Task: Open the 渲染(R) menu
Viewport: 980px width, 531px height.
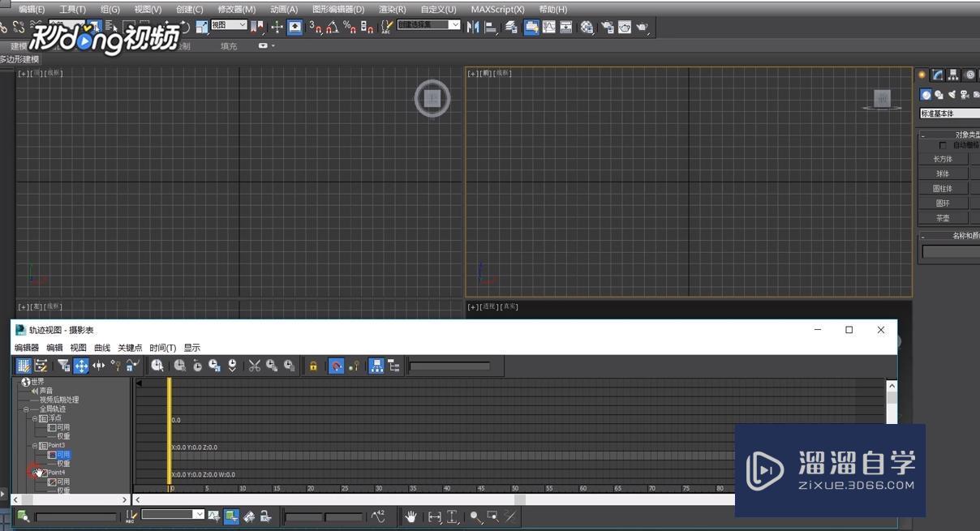Action: (393, 10)
